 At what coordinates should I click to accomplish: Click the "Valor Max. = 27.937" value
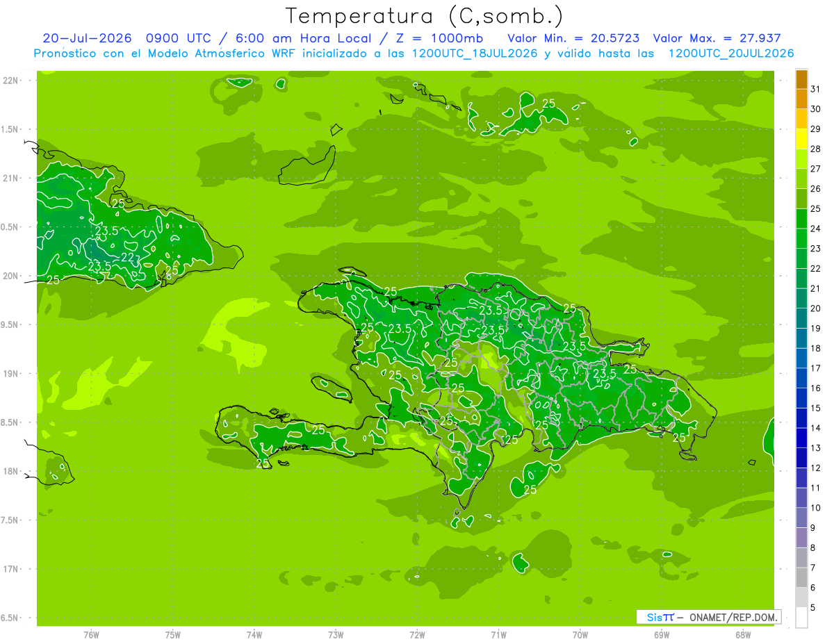717,38
